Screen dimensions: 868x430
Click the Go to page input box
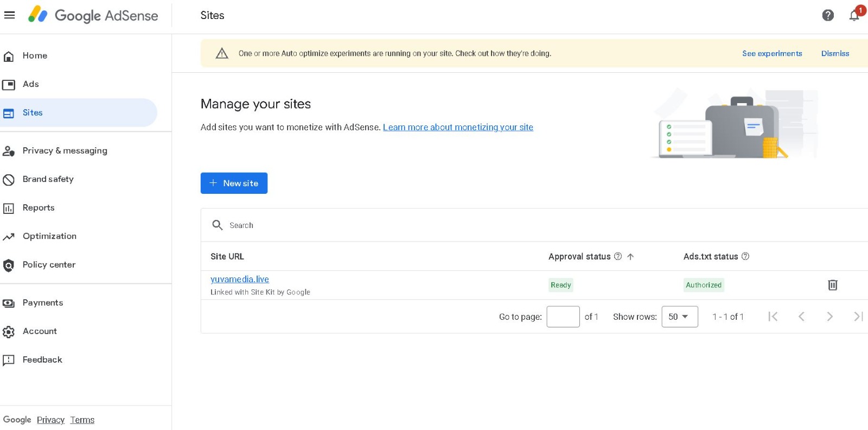(x=563, y=317)
